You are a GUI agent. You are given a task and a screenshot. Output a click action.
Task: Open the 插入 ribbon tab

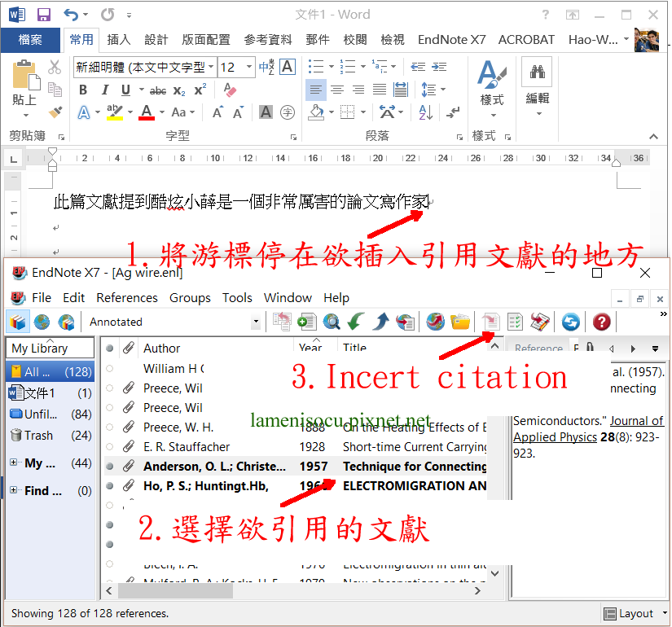click(118, 40)
